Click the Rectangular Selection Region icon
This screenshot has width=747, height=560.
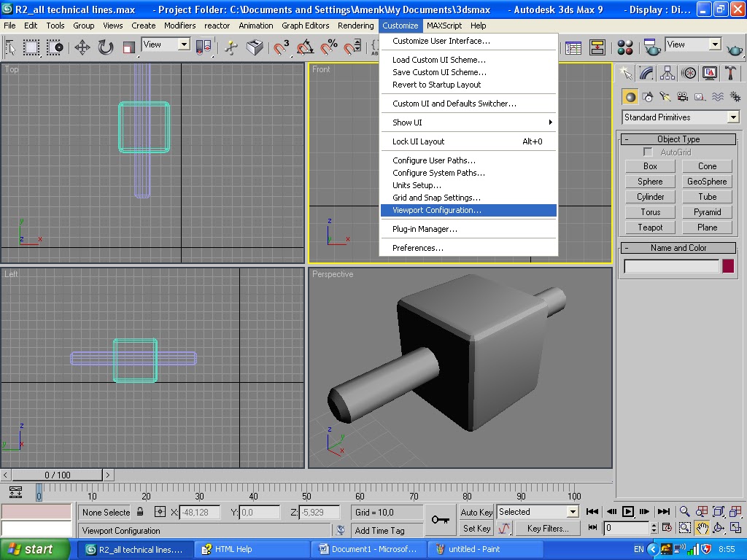[x=31, y=47]
